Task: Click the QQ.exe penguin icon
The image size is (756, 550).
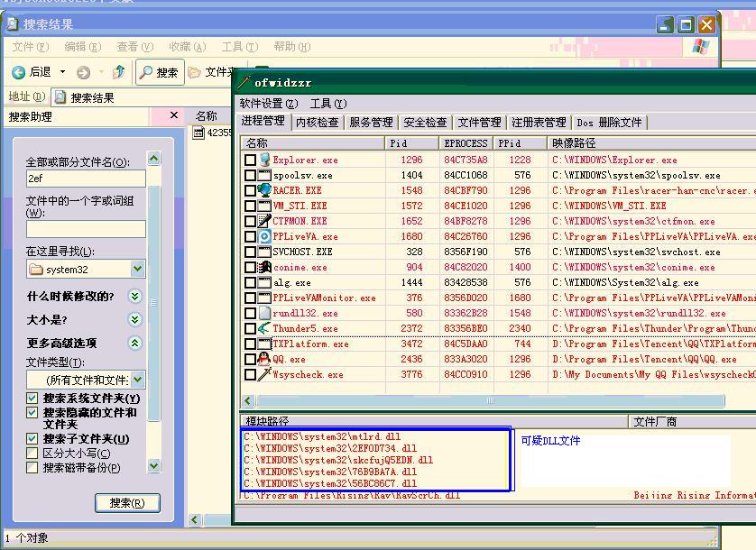Action: click(264, 359)
